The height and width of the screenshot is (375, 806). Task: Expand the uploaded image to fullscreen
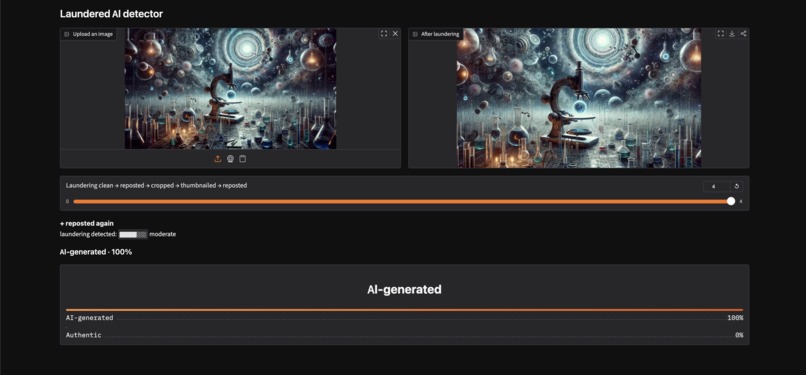pyautogui.click(x=383, y=33)
